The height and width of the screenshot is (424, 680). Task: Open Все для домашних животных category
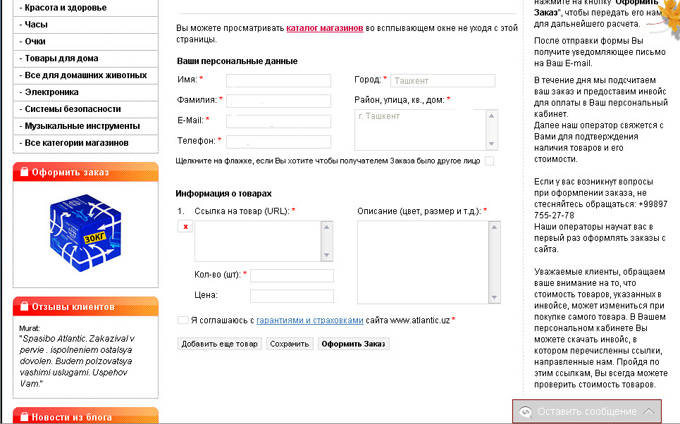[x=85, y=75]
